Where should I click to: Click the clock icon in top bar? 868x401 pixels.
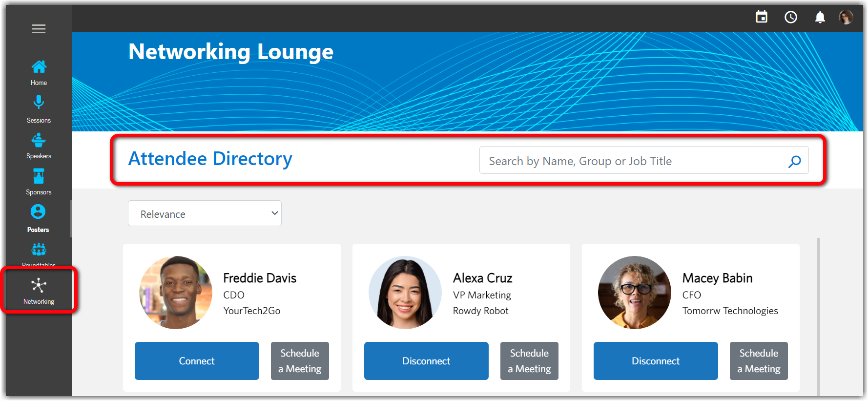point(791,17)
